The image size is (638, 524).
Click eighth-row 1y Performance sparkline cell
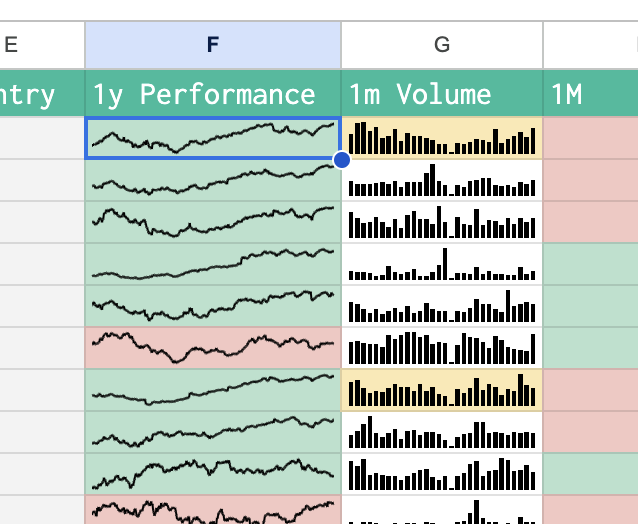coord(212,432)
